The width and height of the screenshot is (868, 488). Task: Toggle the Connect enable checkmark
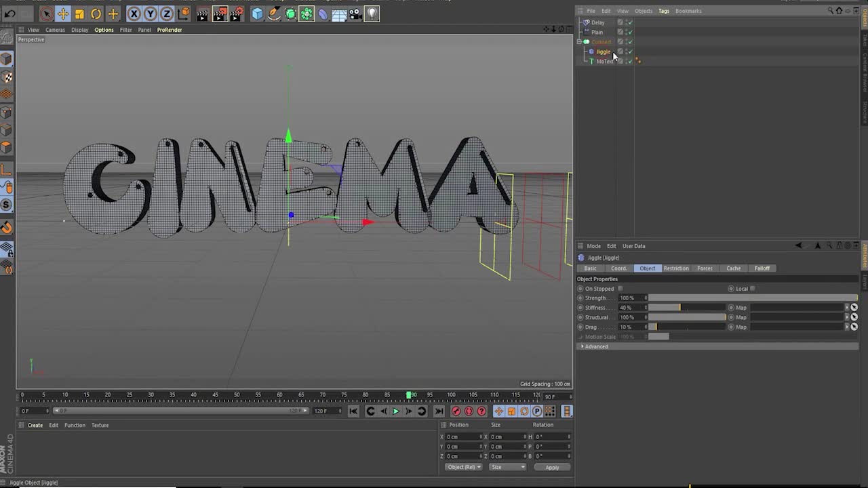point(630,42)
